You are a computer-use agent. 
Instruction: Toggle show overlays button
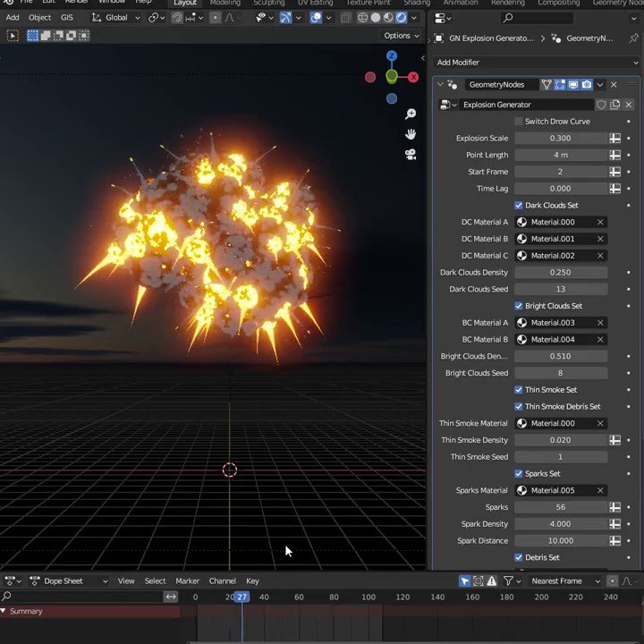point(316,18)
